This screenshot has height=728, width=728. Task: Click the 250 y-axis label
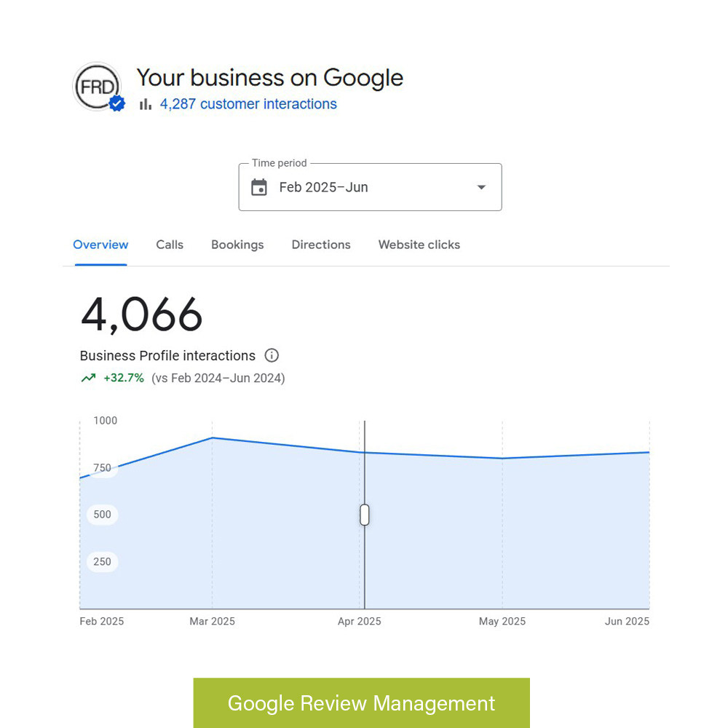103,561
